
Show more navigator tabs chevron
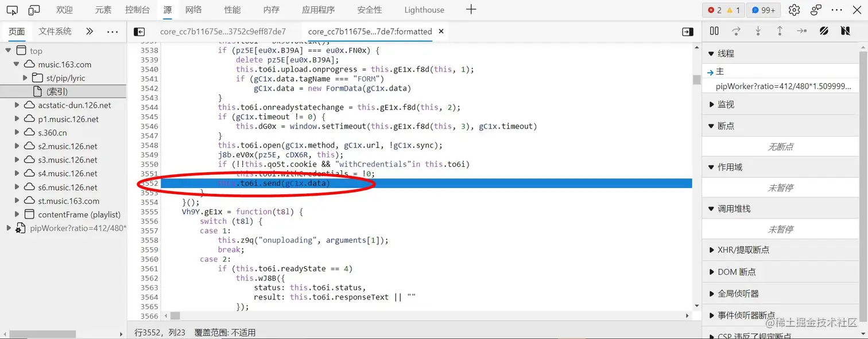click(90, 32)
